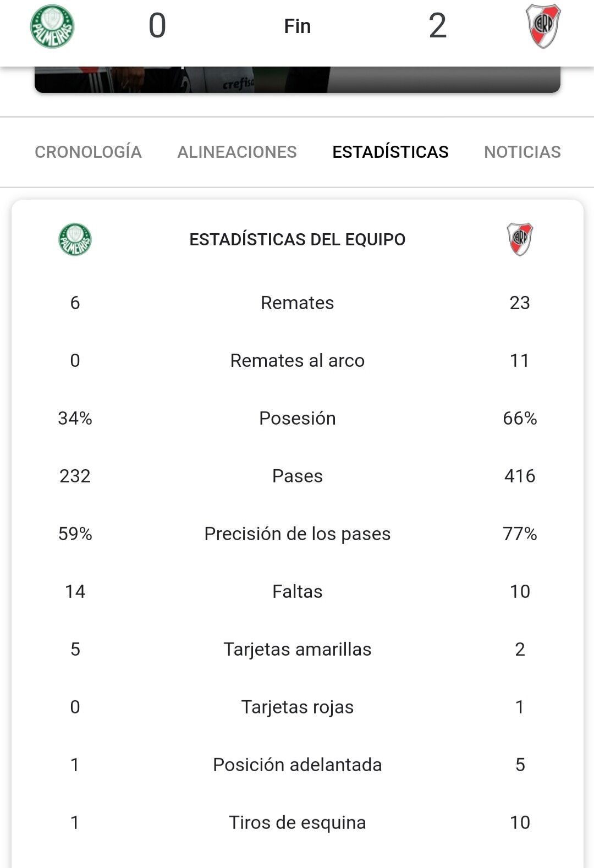Tap River Plate's score of 2
The image size is (594, 868).
(438, 26)
